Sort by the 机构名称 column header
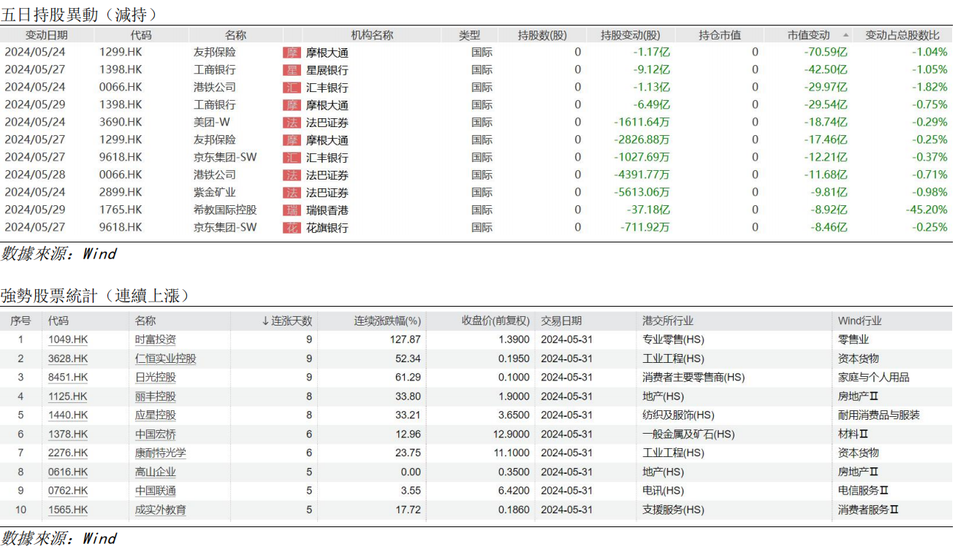Screen dimensions: 958x560 click(x=372, y=35)
